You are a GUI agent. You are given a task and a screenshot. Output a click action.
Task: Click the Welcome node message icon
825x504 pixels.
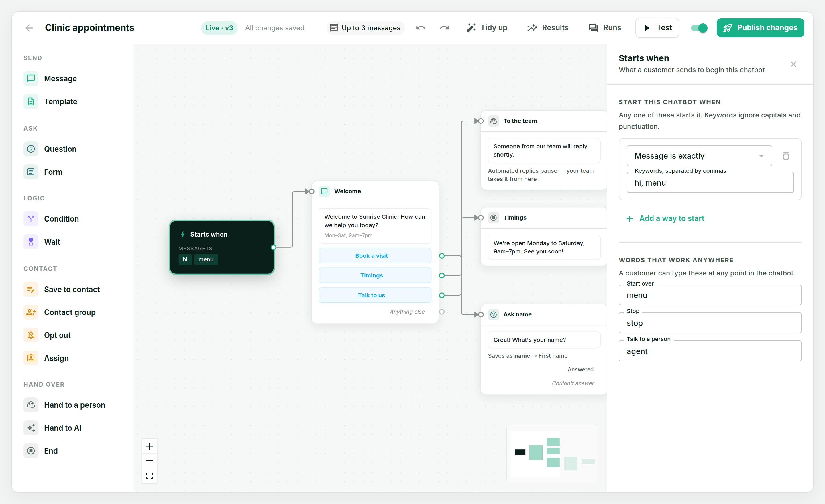click(x=324, y=191)
